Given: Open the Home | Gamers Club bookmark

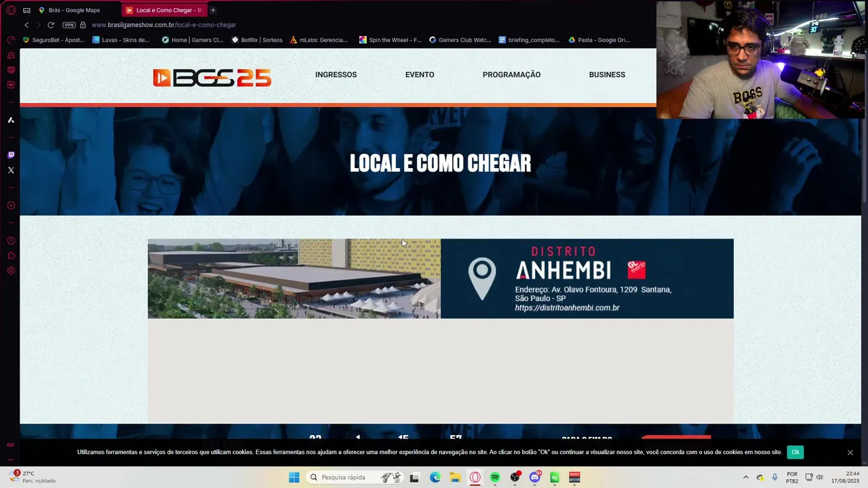Looking at the screenshot, I should tap(192, 40).
